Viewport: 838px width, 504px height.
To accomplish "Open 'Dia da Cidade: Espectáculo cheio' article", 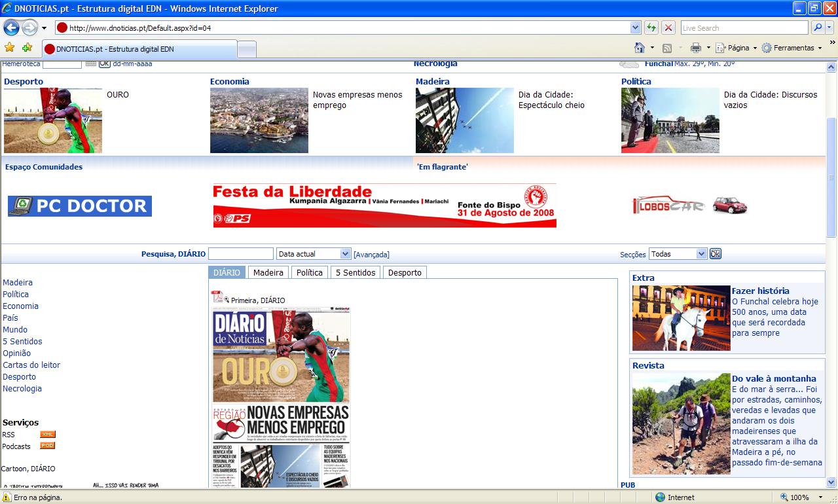I will point(551,99).
